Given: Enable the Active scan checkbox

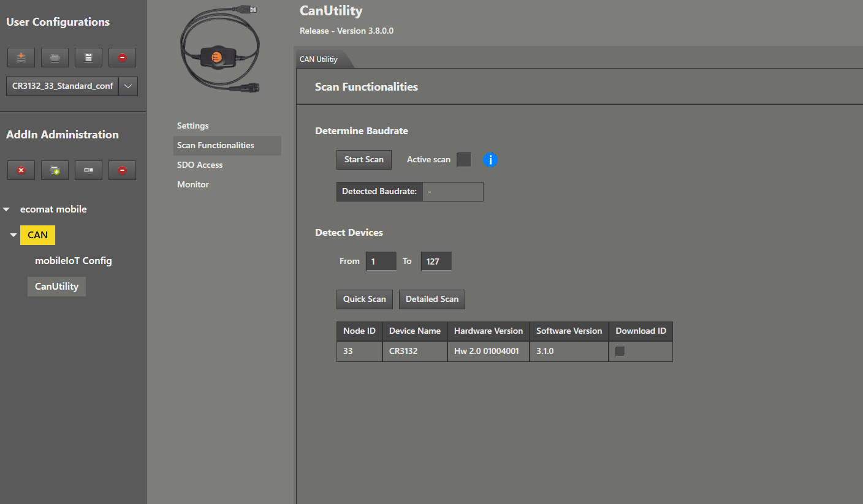Looking at the screenshot, I should [x=464, y=160].
